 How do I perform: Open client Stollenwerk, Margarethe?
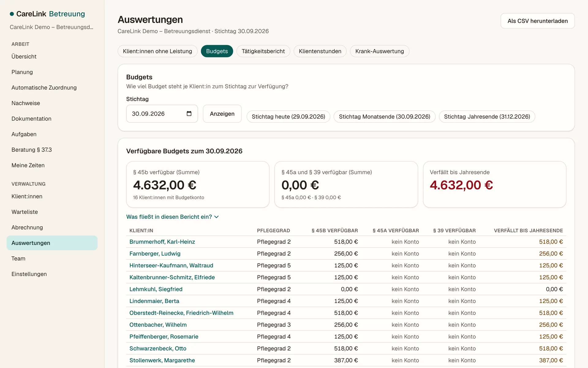[x=162, y=360]
